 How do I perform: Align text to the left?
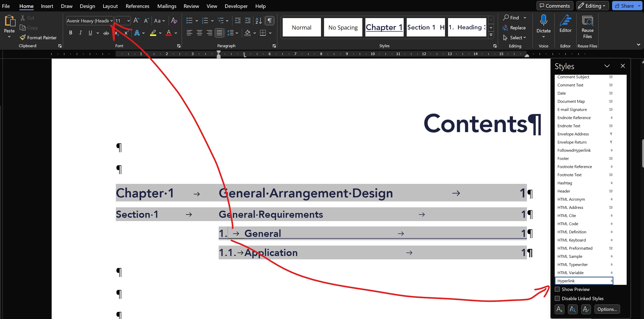point(189,33)
